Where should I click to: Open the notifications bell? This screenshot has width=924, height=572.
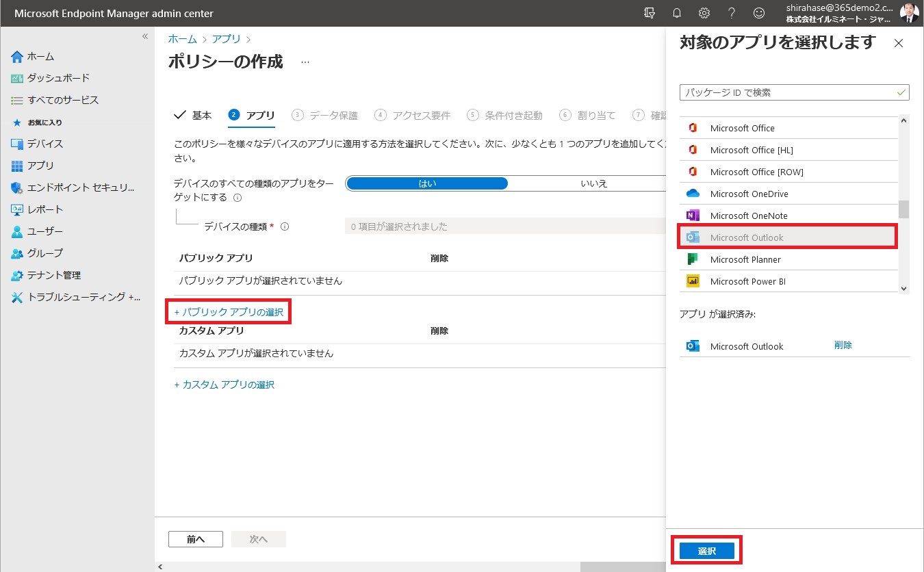pyautogui.click(x=677, y=13)
